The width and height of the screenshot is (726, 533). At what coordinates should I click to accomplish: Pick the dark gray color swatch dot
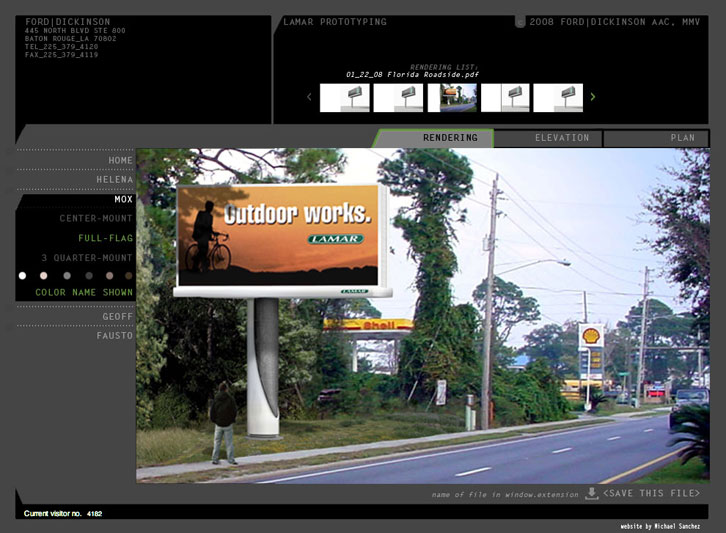(x=89, y=276)
